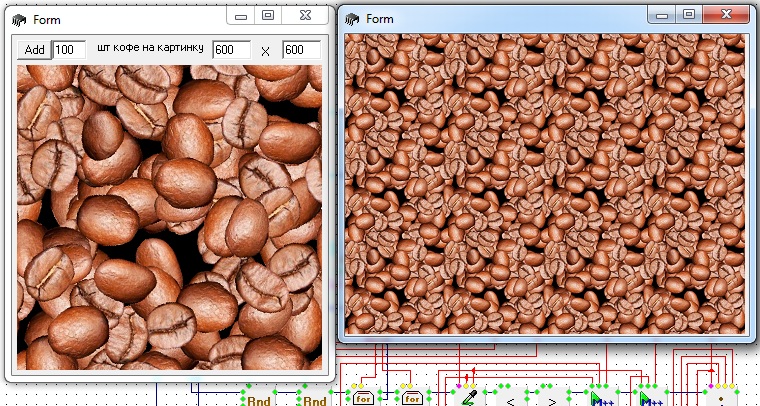Focus the coffee count field showing 100
Image resolution: width=760 pixels, height=406 pixels.
[69, 49]
